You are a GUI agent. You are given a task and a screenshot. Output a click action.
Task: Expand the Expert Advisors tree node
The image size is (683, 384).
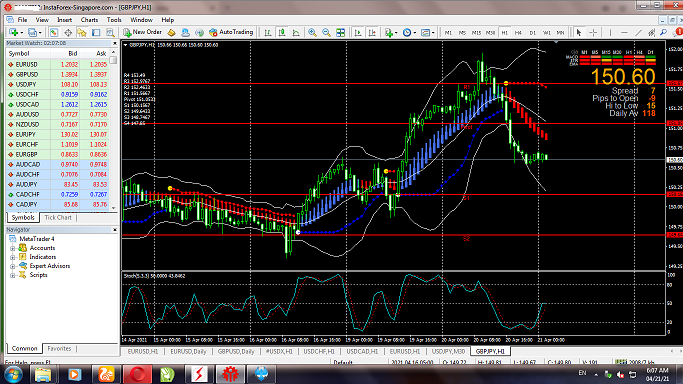[x=13, y=266]
